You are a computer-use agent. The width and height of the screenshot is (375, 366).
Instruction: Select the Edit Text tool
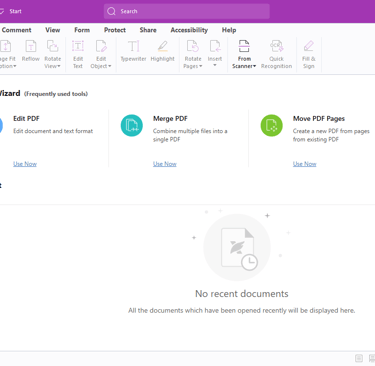(x=78, y=54)
